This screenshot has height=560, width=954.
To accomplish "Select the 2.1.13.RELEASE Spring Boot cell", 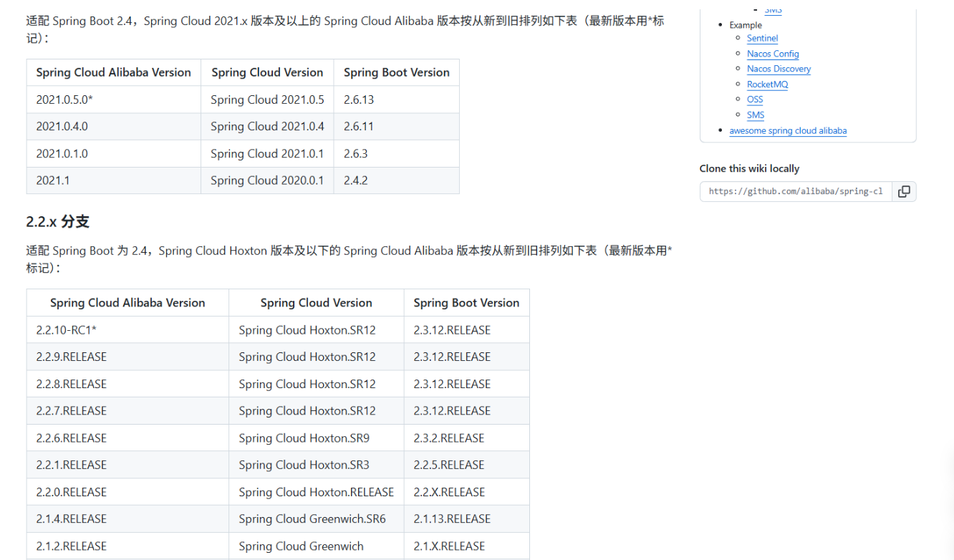I will click(x=466, y=519).
